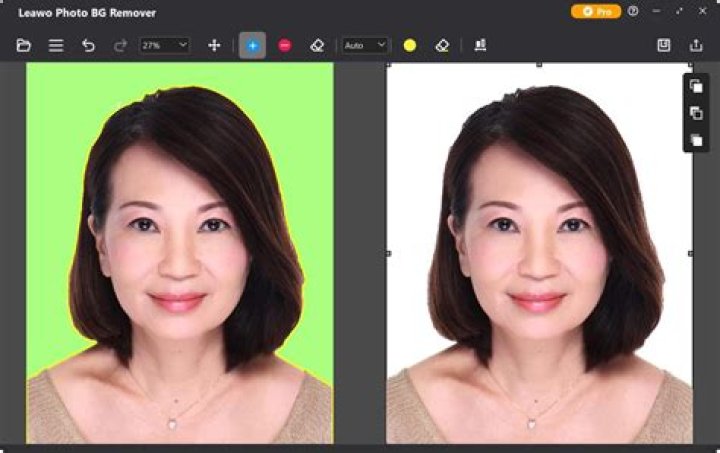The image size is (720, 453).
Task: Select the blue add-area marker tool
Action: tap(252, 45)
